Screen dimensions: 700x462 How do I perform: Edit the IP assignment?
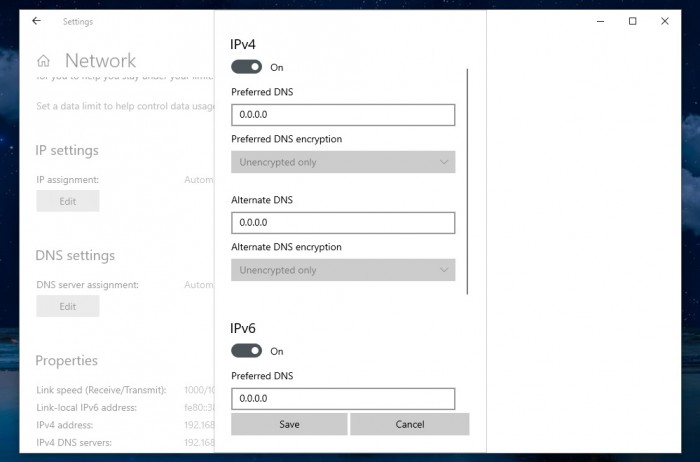coord(68,201)
